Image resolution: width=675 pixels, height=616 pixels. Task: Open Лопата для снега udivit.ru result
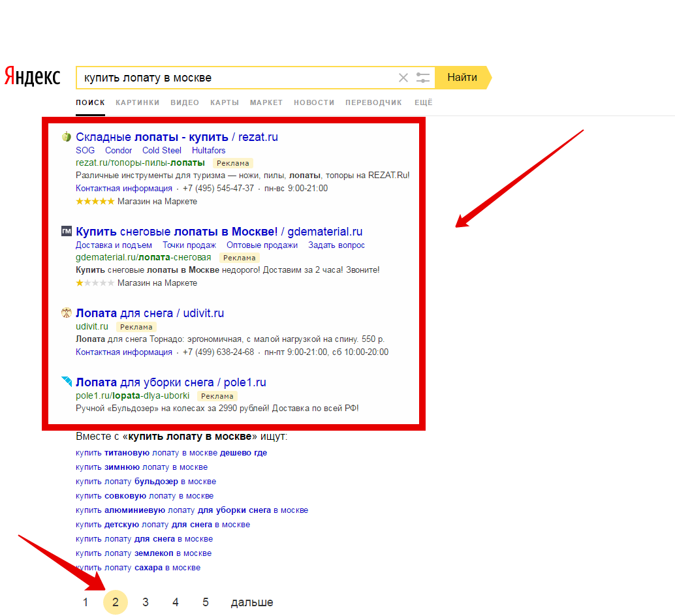click(149, 313)
